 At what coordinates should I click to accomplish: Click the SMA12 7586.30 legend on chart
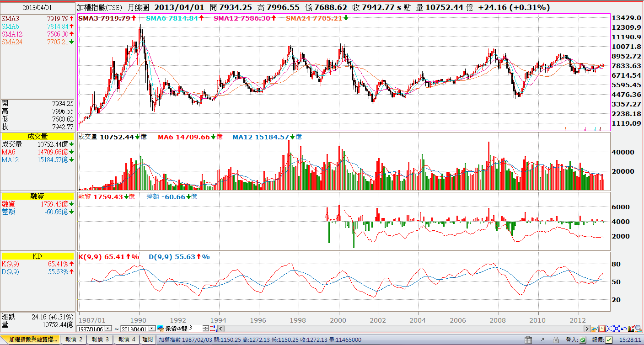tap(245, 18)
